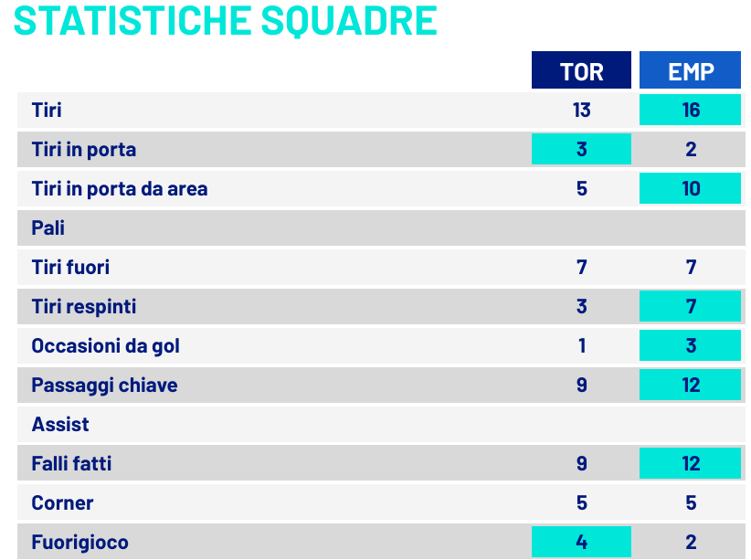Viewport: 751px width, 560px height.
Task: Click the highlighted EMP Tiri respinti value
Action: [690, 306]
